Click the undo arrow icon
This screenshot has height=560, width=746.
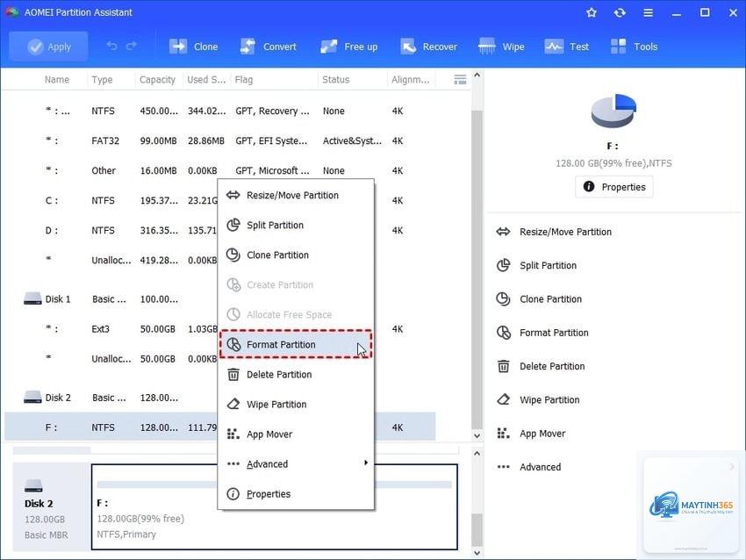pos(111,47)
